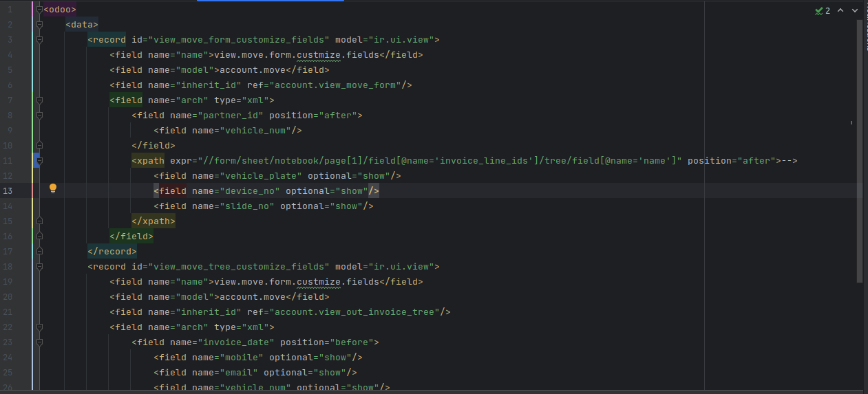Image resolution: width=868 pixels, height=394 pixels.
Task: Open the typo inspections widget showing 2
Action: (823, 11)
